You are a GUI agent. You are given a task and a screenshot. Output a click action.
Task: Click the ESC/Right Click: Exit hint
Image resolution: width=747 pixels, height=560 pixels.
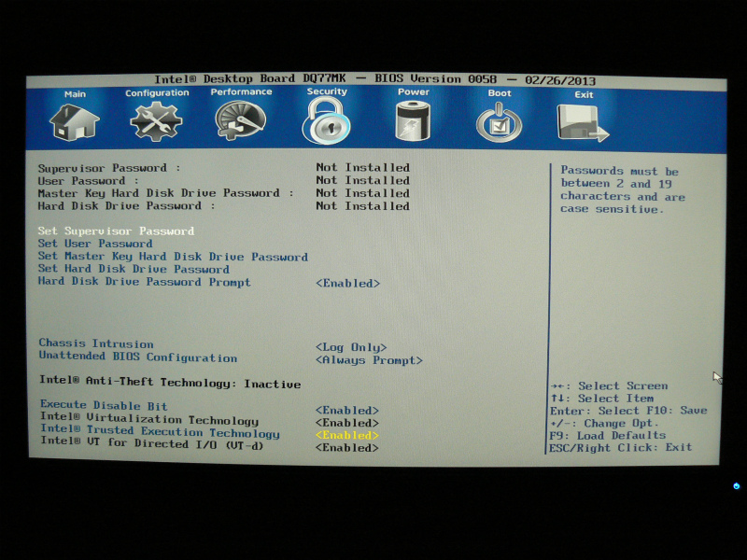tap(620, 448)
